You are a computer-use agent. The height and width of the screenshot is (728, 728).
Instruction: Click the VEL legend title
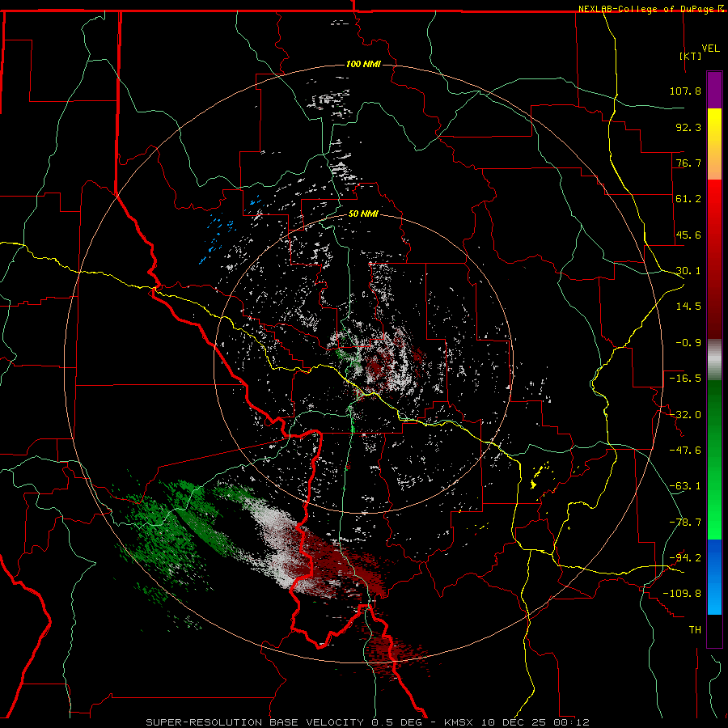(710, 49)
